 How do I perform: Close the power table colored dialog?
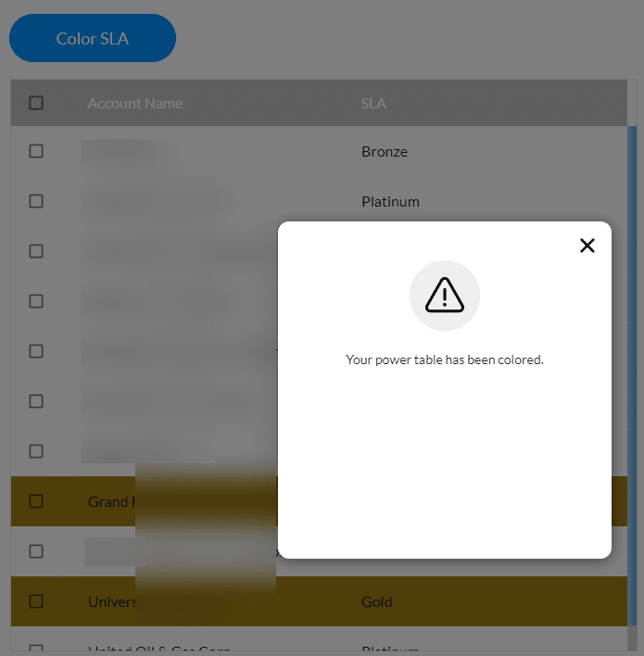pyautogui.click(x=587, y=246)
